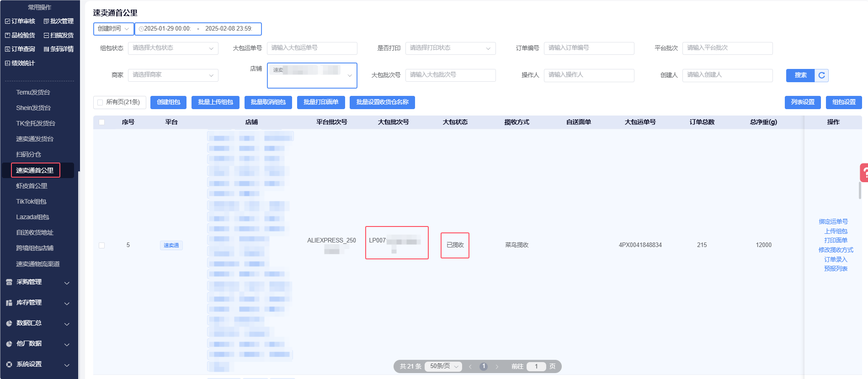Screen dimensions: 868x379
Task: Open the 50条/页 page size dropdown
Action: pos(443,366)
